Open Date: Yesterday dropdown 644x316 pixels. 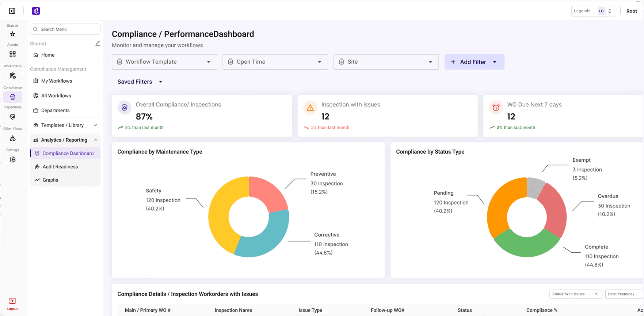tap(625, 294)
